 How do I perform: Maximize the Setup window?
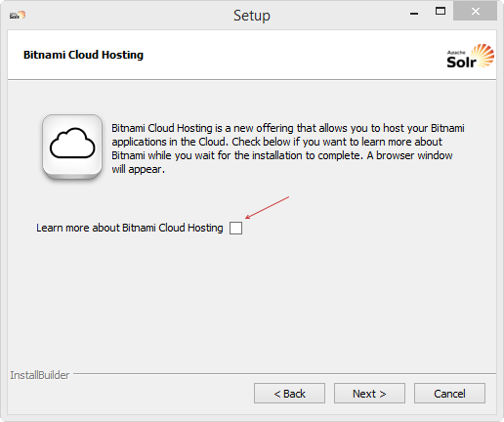pyautogui.click(x=441, y=12)
